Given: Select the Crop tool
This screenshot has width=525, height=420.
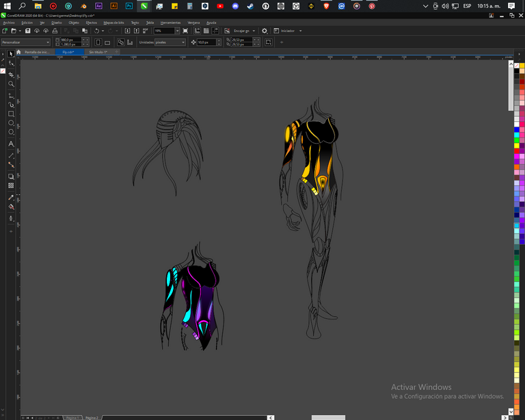Looking at the screenshot, I should pos(11,75).
